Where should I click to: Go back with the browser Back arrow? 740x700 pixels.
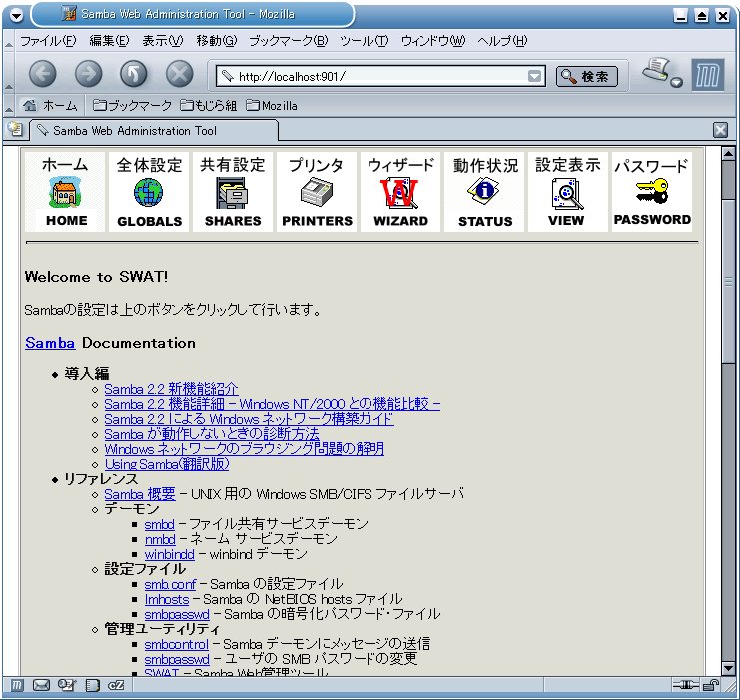point(43,74)
